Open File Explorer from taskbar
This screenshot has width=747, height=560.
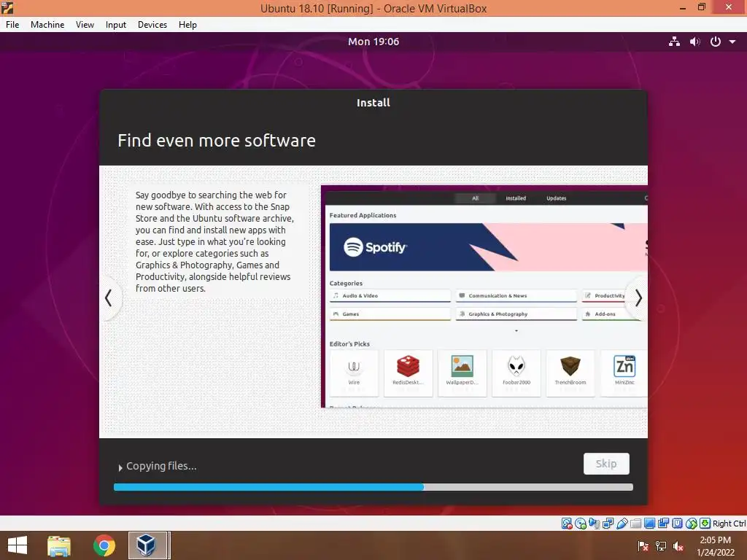click(59, 545)
